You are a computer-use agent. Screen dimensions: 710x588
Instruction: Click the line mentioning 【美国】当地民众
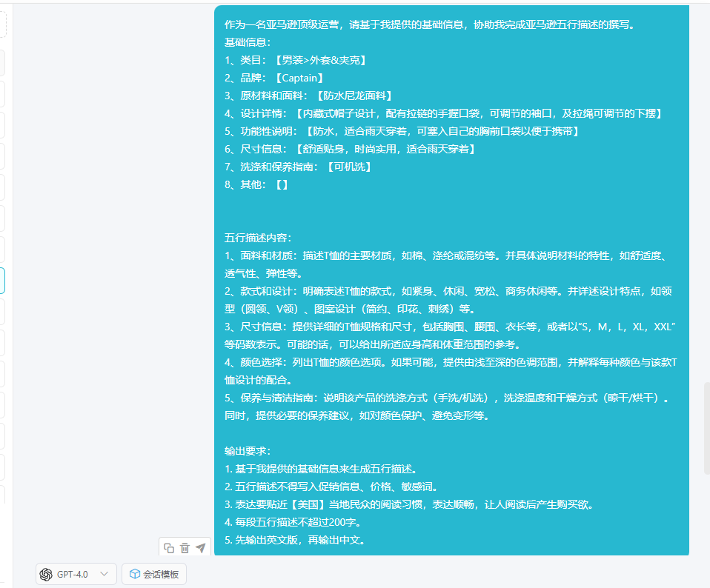(x=409, y=504)
